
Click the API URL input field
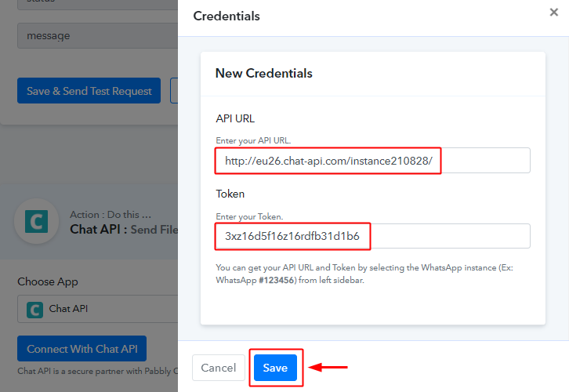coord(373,161)
